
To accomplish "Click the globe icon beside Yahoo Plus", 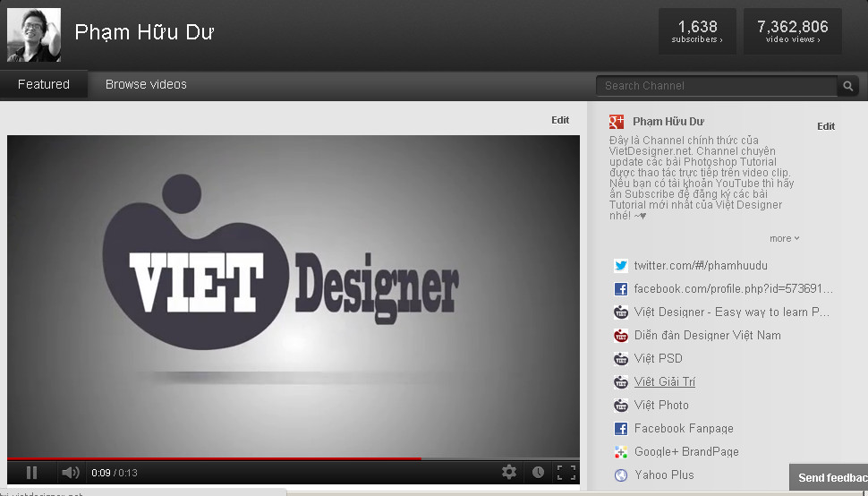I will [620, 475].
